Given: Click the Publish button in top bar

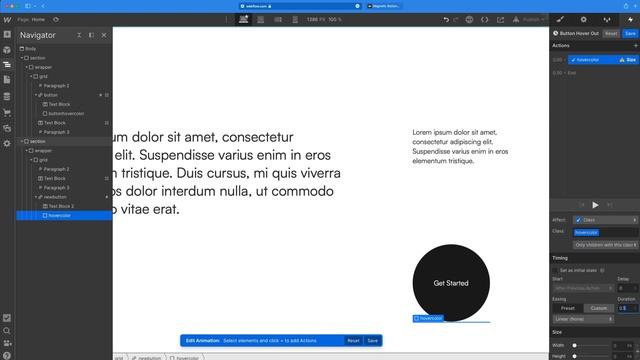Looking at the screenshot, I should tap(532, 19).
